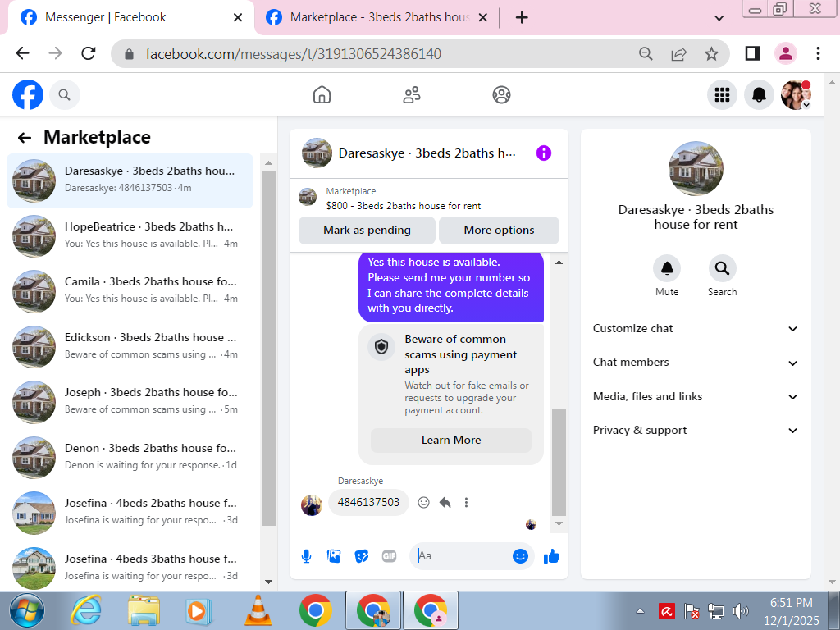Image resolution: width=840 pixels, height=630 pixels.
Task: Open Josefina 4beds 2baths conversation
Action: pyautogui.click(x=130, y=513)
